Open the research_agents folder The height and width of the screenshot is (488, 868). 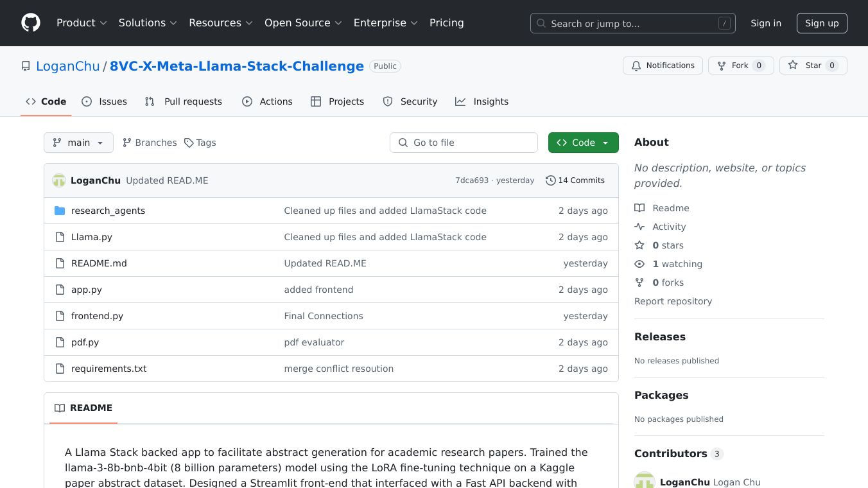pyautogui.click(x=108, y=211)
